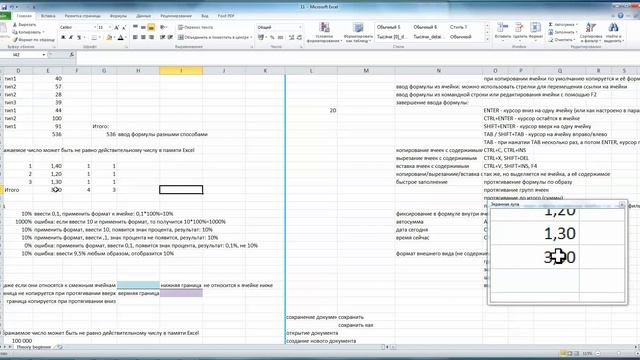The width and height of the screenshot is (640, 360).
Task: Click the Underline formatting icon
Action: click(x=79, y=38)
